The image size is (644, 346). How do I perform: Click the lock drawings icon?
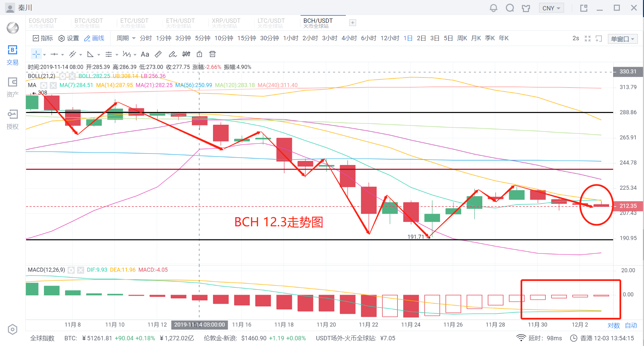(x=199, y=54)
